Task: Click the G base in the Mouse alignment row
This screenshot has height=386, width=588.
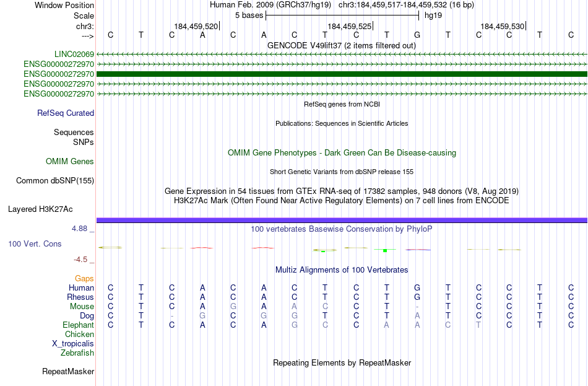Action: click(233, 307)
